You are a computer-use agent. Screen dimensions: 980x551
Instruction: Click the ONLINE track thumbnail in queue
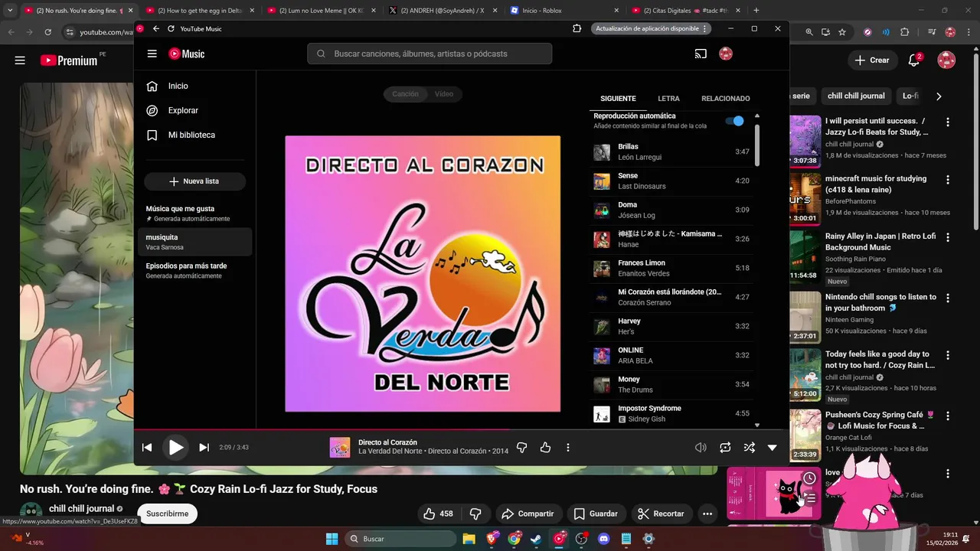[x=602, y=356]
